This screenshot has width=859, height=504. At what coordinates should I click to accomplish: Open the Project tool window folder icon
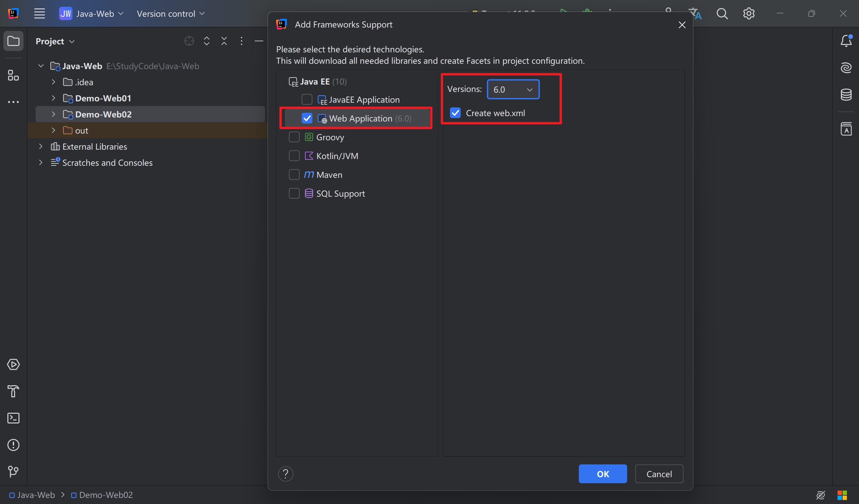click(13, 41)
